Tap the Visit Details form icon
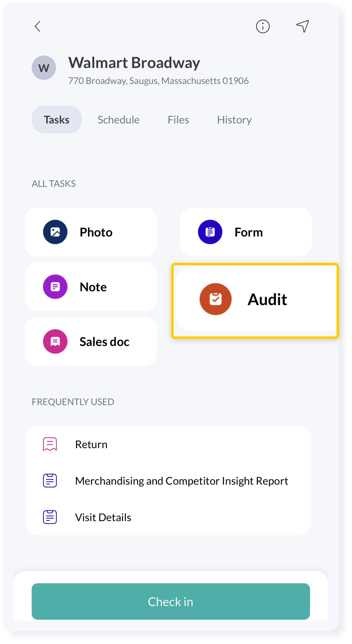The width and height of the screenshot is (352, 644). [x=50, y=517]
